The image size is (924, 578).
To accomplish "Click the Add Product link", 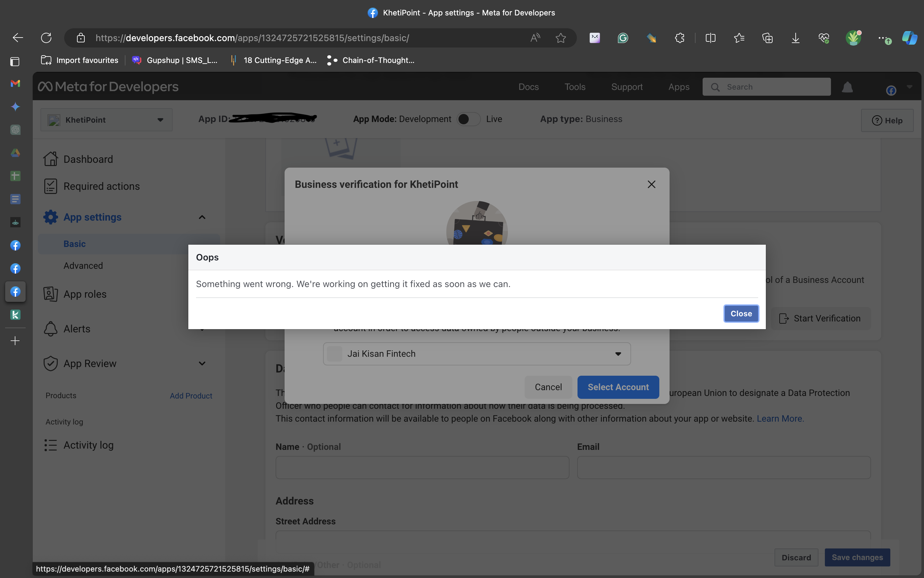I will pyautogui.click(x=191, y=396).
